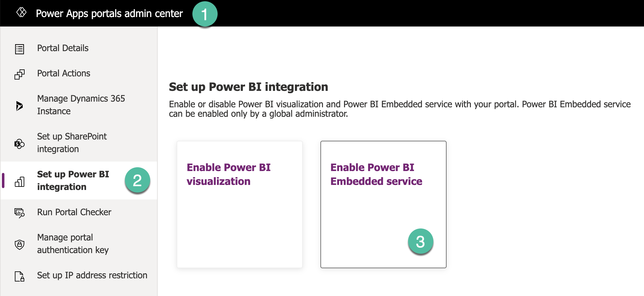Click Power Apps portals admin center title
This screenshot has width=644, height=296.
point(109,14)
